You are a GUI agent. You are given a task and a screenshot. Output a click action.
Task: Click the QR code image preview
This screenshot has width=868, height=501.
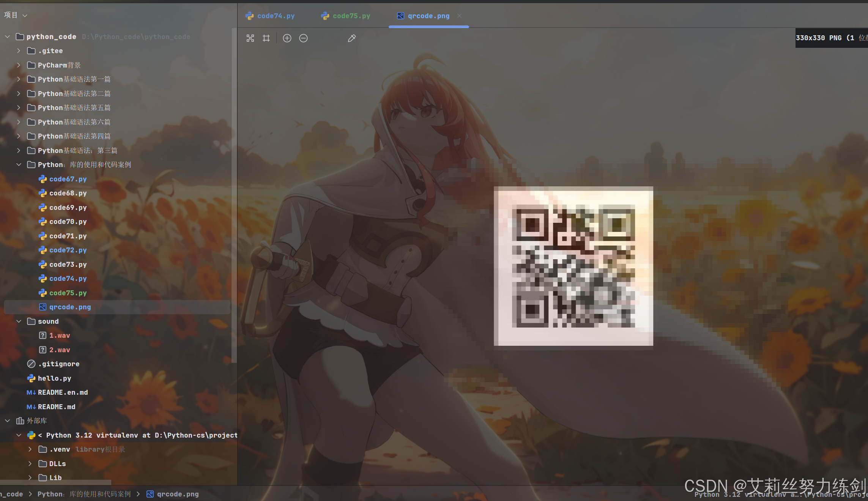click(573, 266)
